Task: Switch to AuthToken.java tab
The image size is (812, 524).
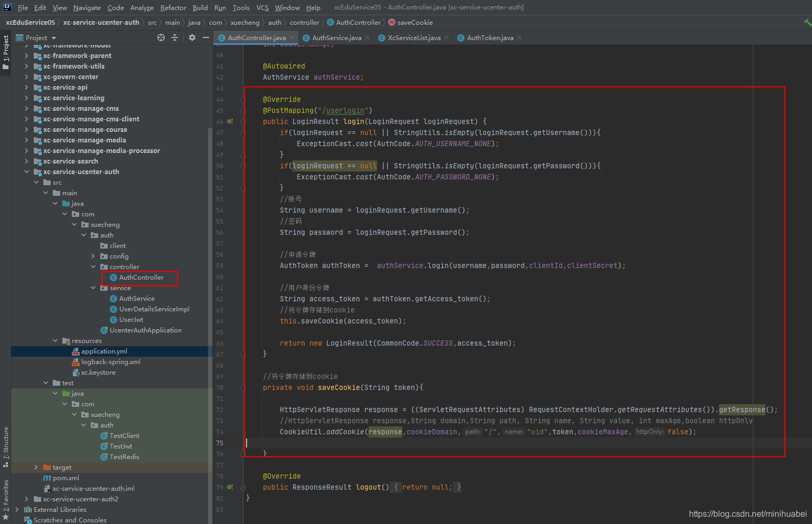Action: coord(490,37)
